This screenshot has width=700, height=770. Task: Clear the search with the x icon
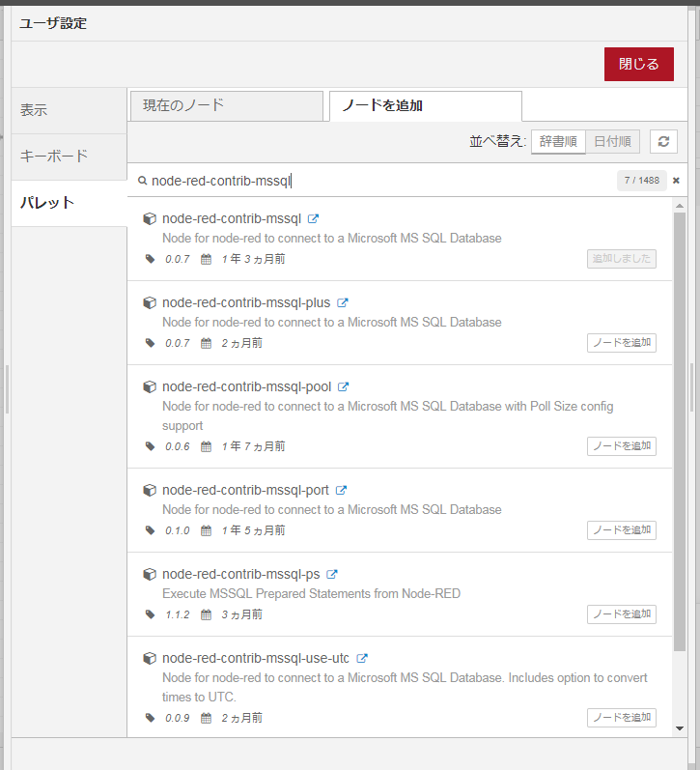(676, 181)
